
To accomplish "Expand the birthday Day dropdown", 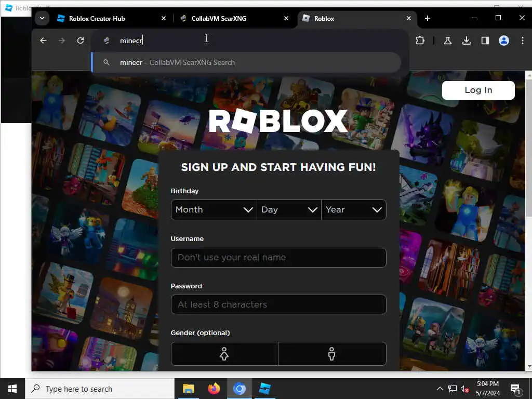I will pyautogui.click(x=289, y=210).
